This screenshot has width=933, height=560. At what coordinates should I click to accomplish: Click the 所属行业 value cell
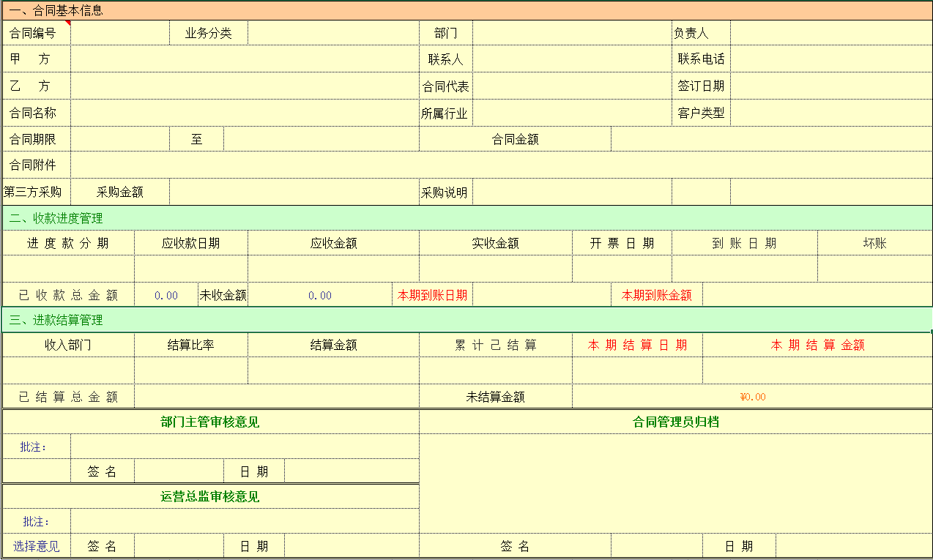tap(572, 113)
